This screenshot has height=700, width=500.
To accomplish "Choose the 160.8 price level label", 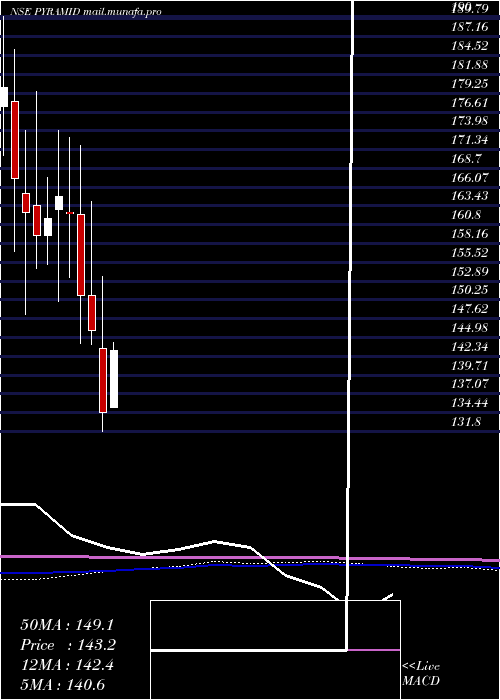I will point(467,215).
